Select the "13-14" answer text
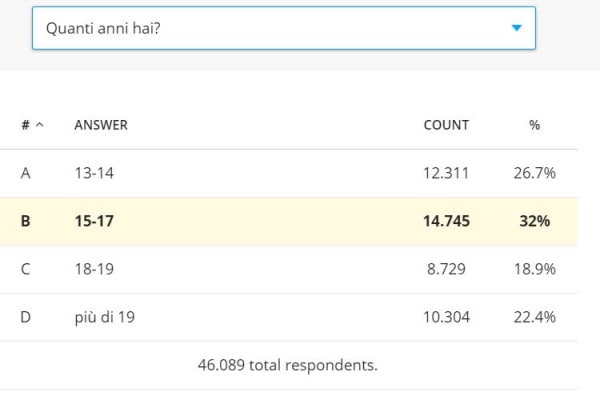The width and height of the screenshot is (600, 400). [x=94, y=173]
